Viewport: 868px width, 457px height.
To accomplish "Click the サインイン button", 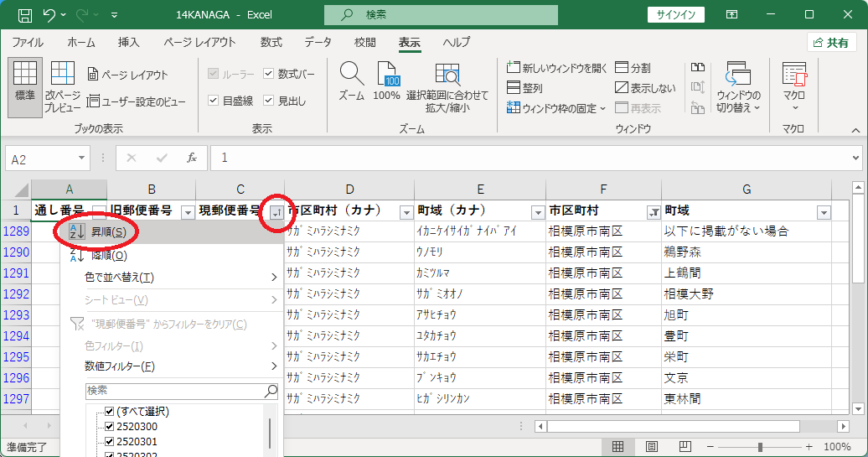I will [675, 15].
